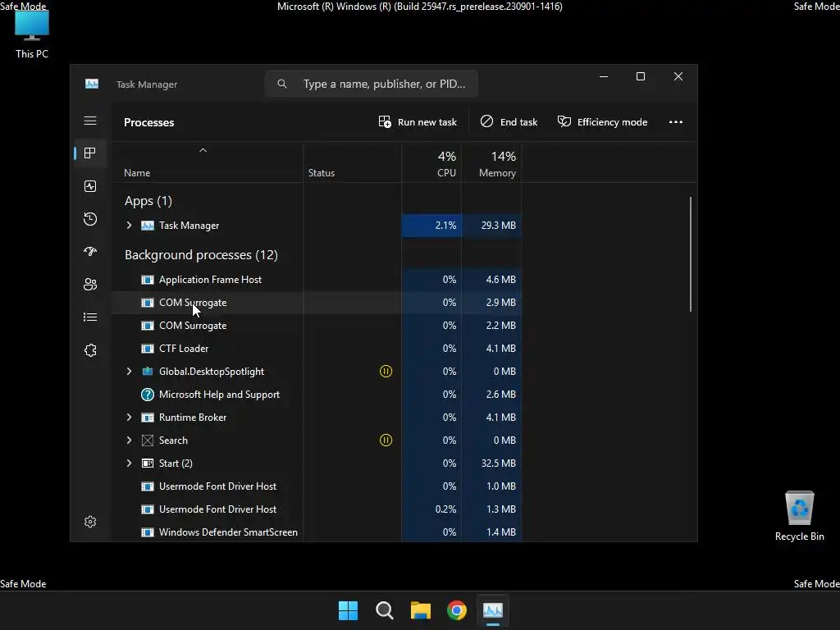Screen dimensions: 840x630
Task: Select the COM Surrogate row using 2.9 MB
Action: point(317,303)
